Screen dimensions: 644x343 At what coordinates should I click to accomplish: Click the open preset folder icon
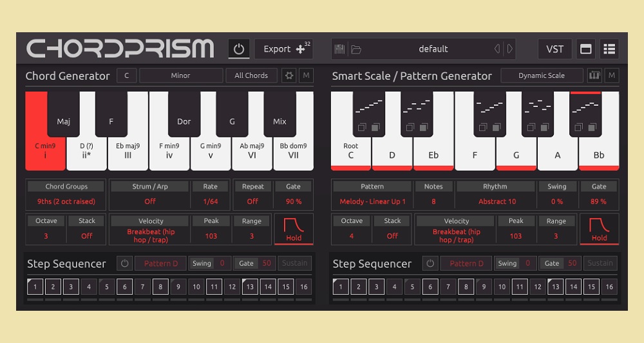pyautogui.click(x=356, y=50)
